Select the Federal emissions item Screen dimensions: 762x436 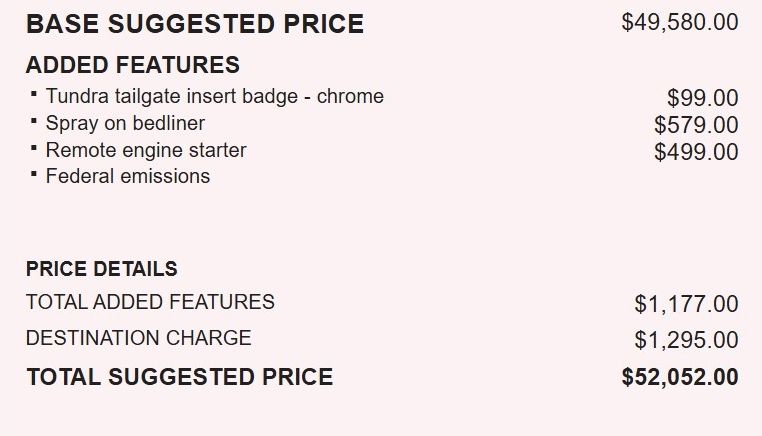click(x=128, y=177)
